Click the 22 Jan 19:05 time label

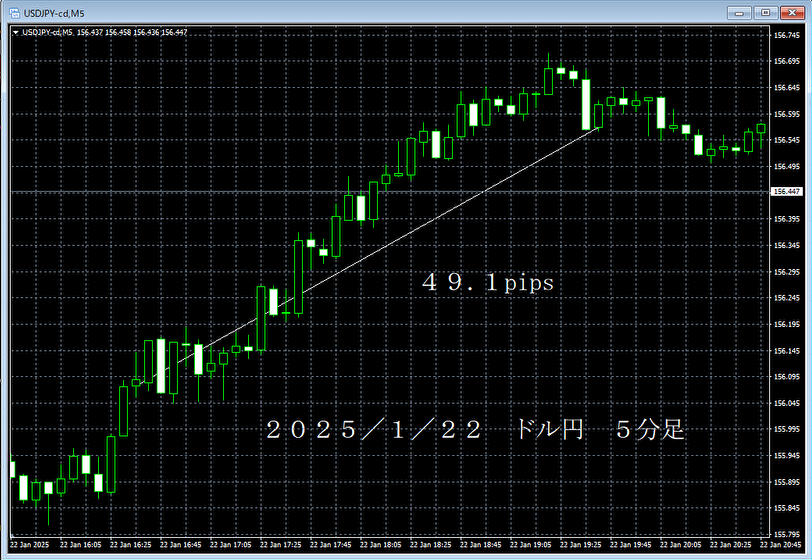pyautogui.click(x=530, y=544)
